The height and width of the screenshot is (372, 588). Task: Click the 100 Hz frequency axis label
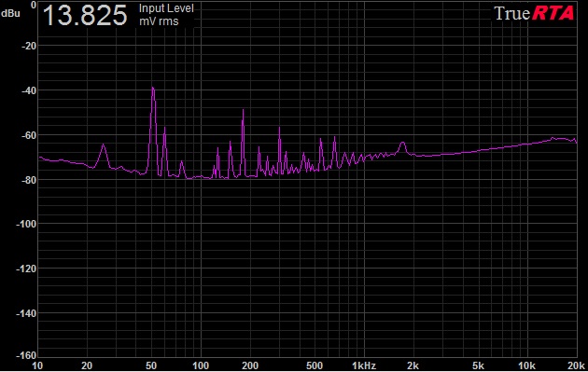coord(201,365)
